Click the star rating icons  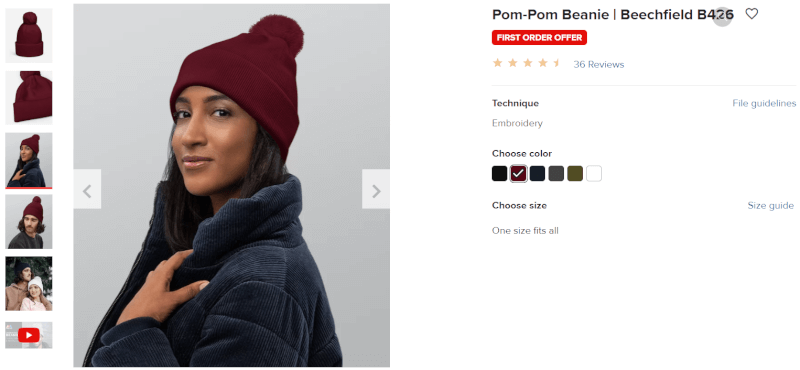527,63
